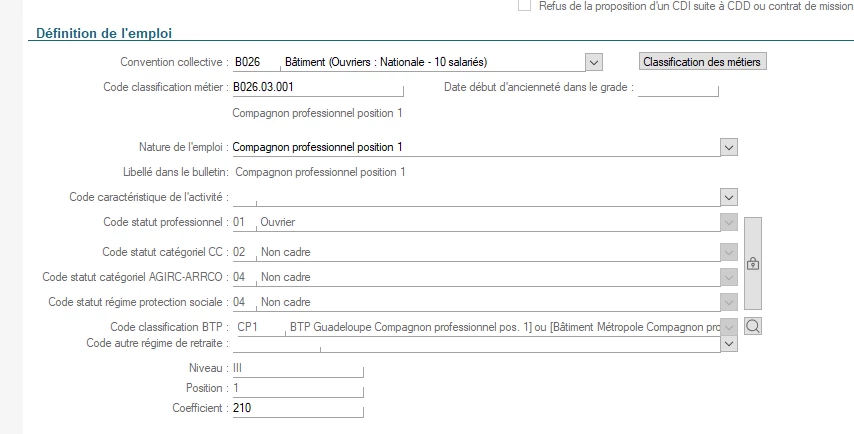Select the CP1 BTP classification code field
This screenshot has width=854, height=434.
tap(259, 327)
